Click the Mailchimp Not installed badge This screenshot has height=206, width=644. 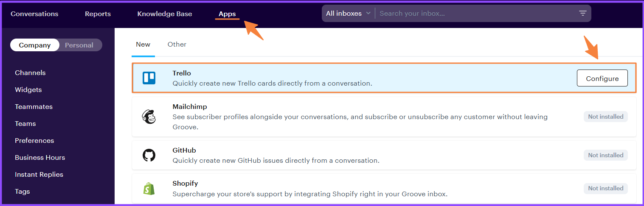click(x=605, y=117)
